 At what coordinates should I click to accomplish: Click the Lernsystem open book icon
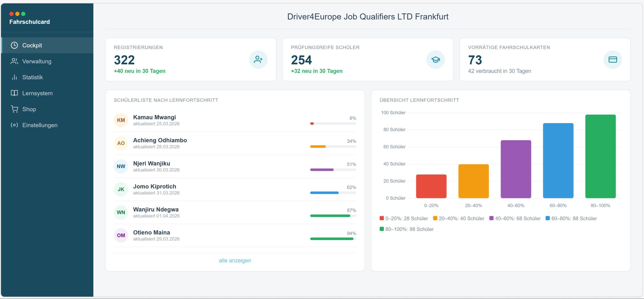point(14,93)
